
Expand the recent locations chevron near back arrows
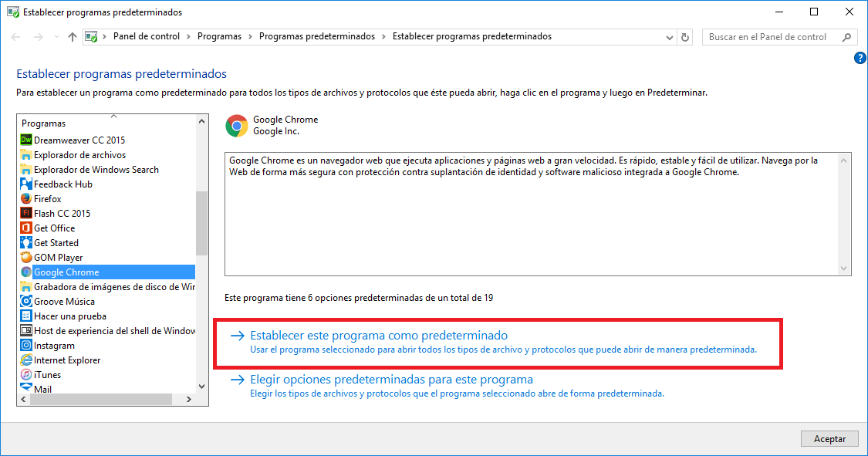tap(56, 36)
